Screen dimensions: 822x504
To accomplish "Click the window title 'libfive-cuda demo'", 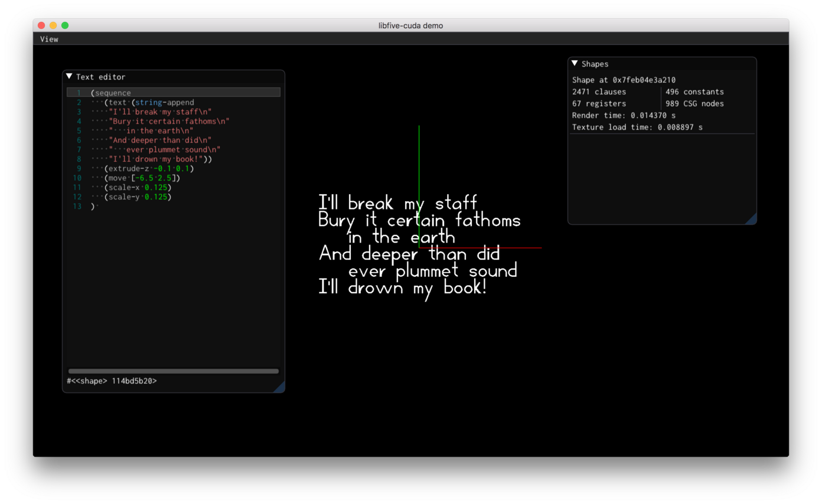I will (x=410, y=25).
